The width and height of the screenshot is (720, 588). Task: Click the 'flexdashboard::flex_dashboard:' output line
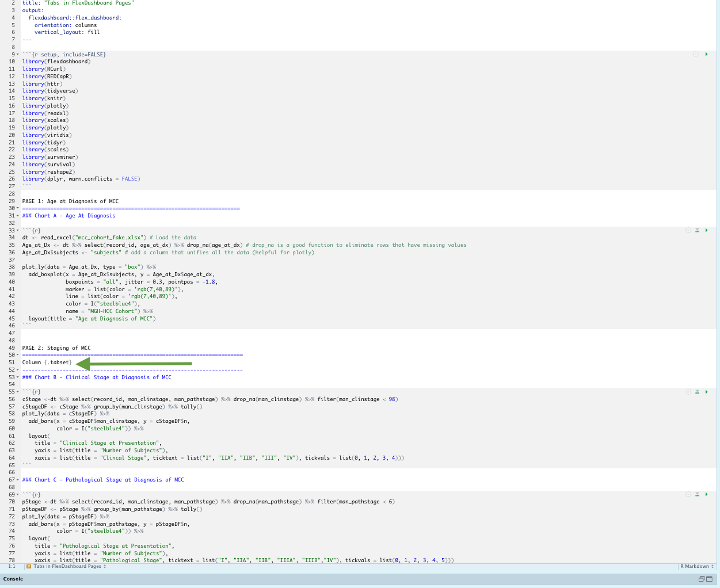coord(75,18)
